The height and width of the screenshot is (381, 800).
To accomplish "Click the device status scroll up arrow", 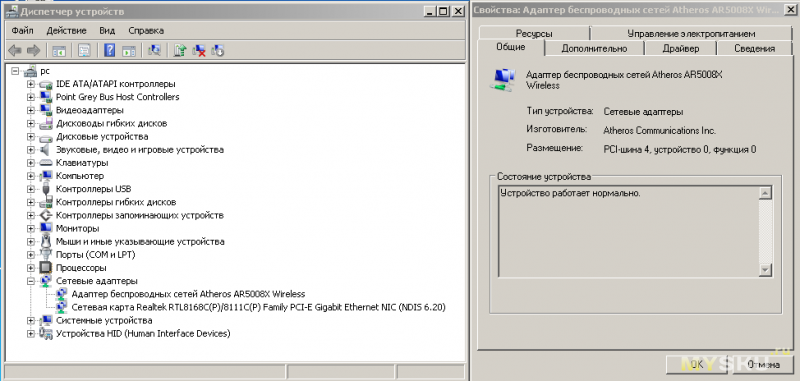I will [765, 193].
